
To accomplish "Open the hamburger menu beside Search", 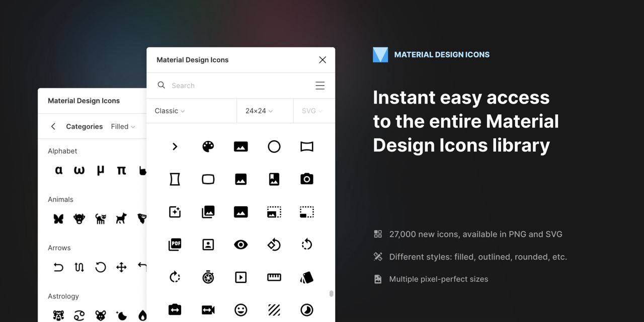I will [320, 86].
